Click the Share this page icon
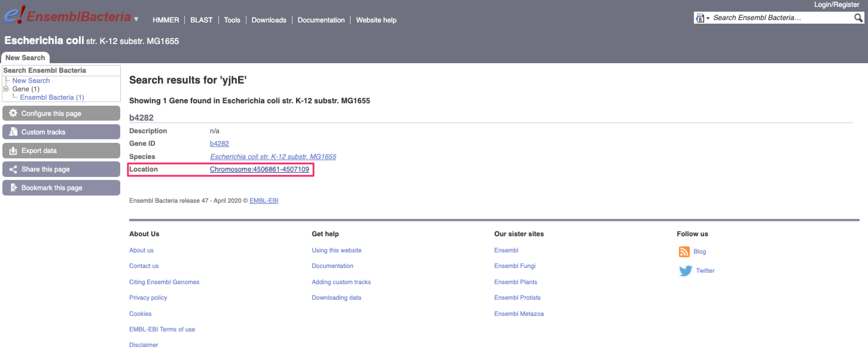The width and height of the screenshot is (868, 350). [x=13, y=169]
